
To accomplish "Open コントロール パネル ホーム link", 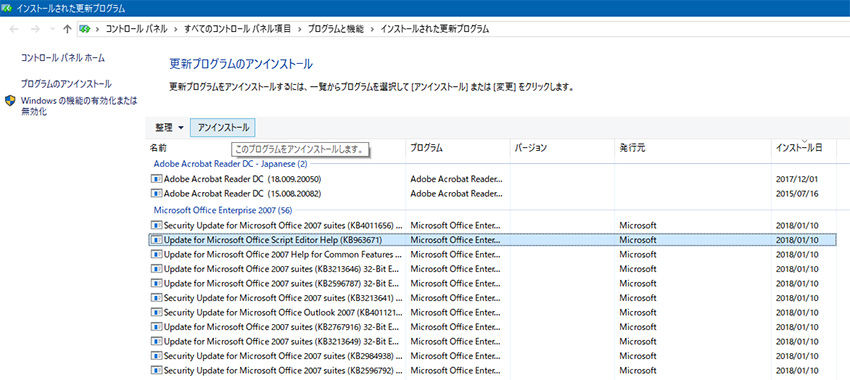I will tap(63, 57).
